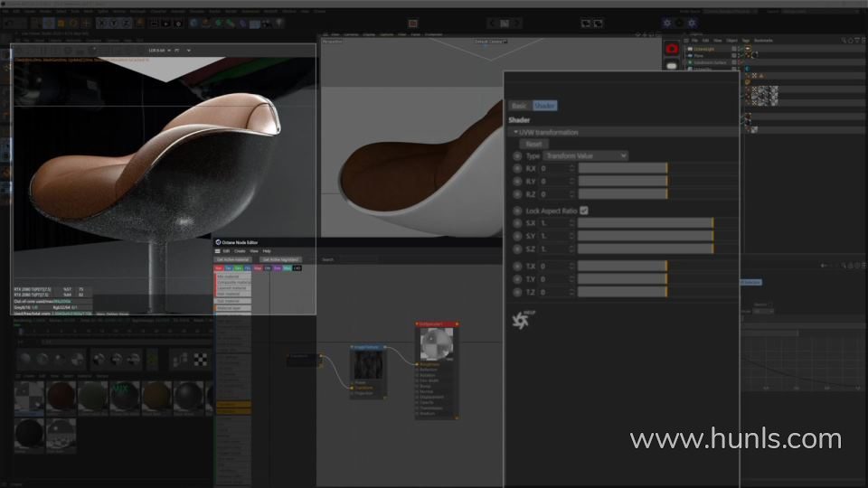The image size is (868, 488).
Task: Choose Composite material in node list
Action: tap(232, 282)
